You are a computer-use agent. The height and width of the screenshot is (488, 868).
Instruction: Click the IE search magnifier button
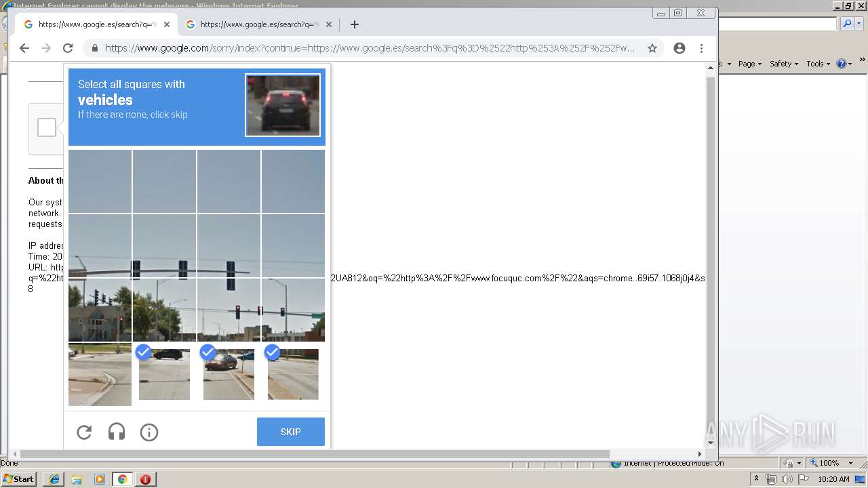click(x=847, y=24)
